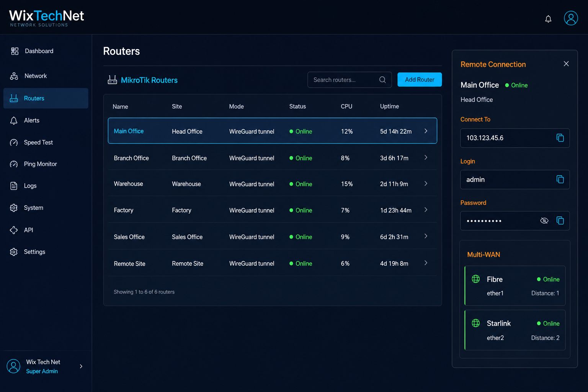Viewport: 588px width, 392px height.
Task: Copy the Connect To IP address
Action: point(560,138)
